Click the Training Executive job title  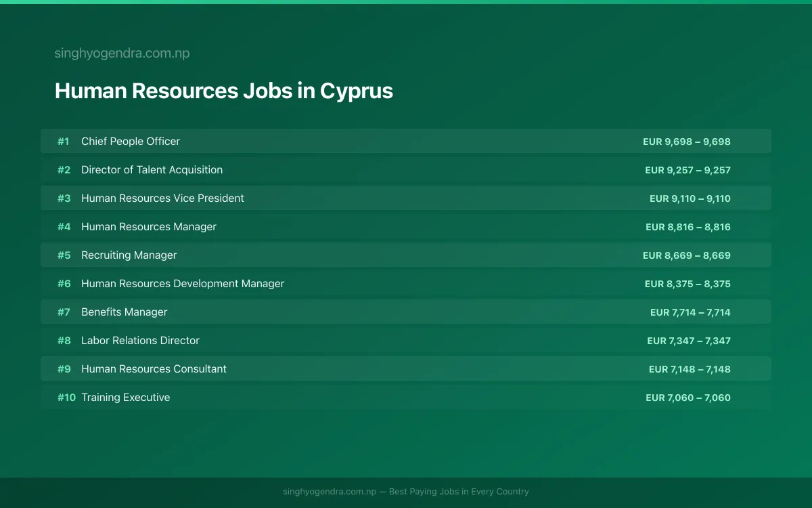(125, 398)
